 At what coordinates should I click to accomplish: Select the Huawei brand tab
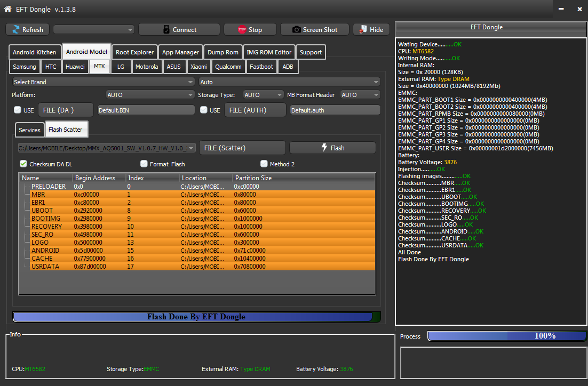point(75,67)
